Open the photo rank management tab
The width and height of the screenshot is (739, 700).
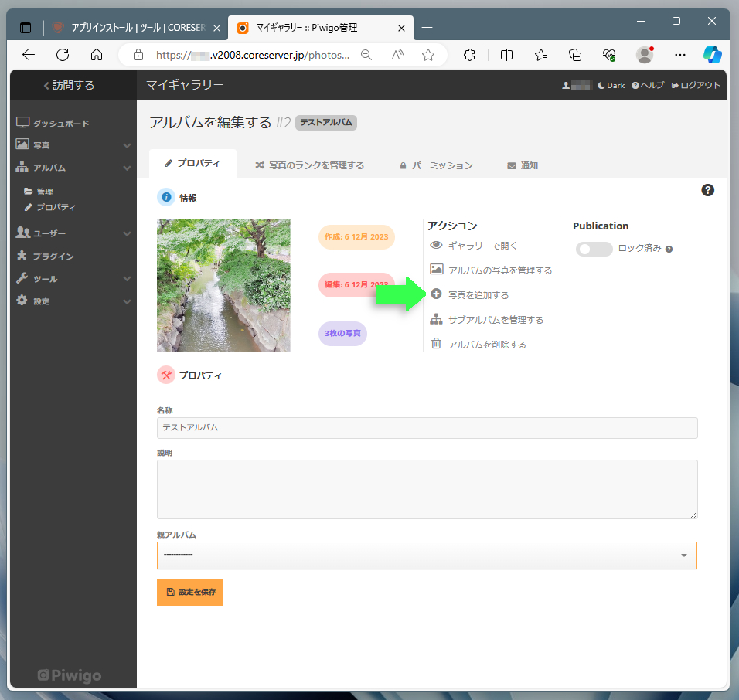(309, 165)
